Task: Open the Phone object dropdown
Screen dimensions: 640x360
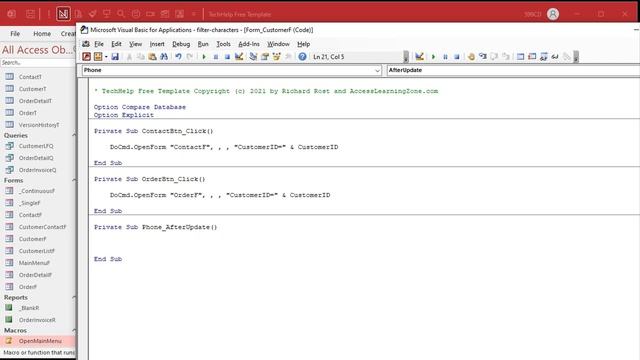Action: tap(377, 70)
